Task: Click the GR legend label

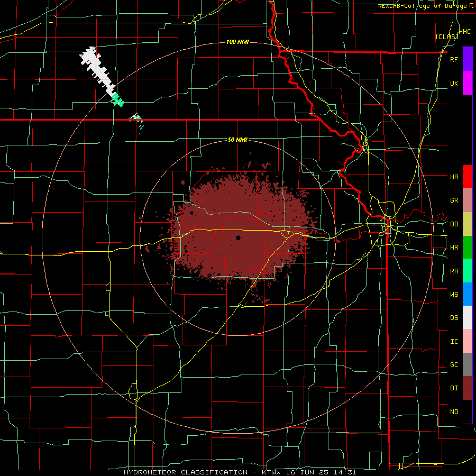Action: coord(454,200)
